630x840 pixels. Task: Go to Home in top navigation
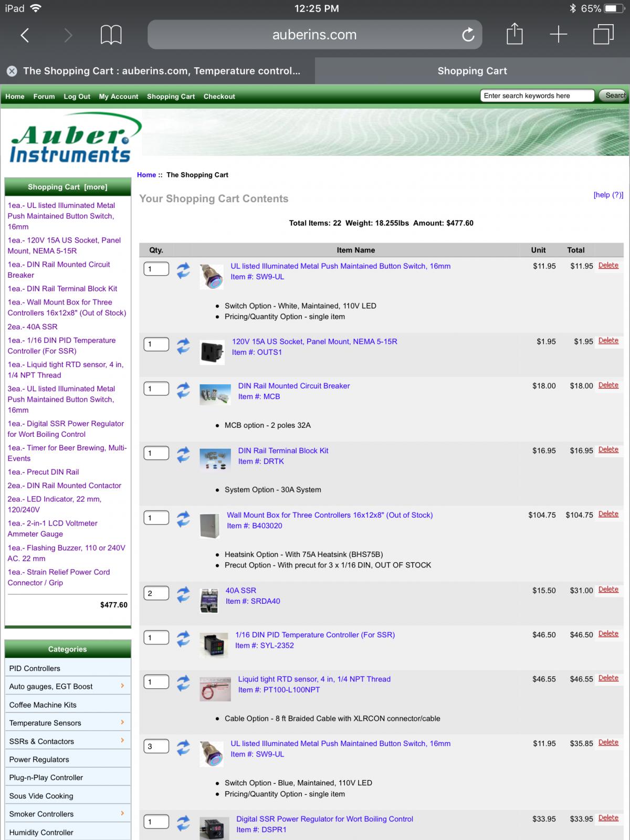tap(15, 97)
